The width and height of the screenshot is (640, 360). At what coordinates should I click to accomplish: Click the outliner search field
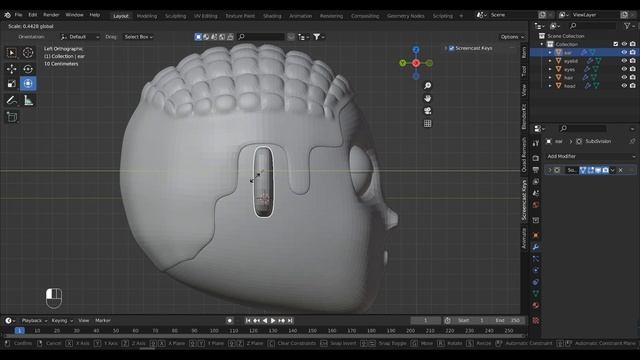click(x=592, y=26)
